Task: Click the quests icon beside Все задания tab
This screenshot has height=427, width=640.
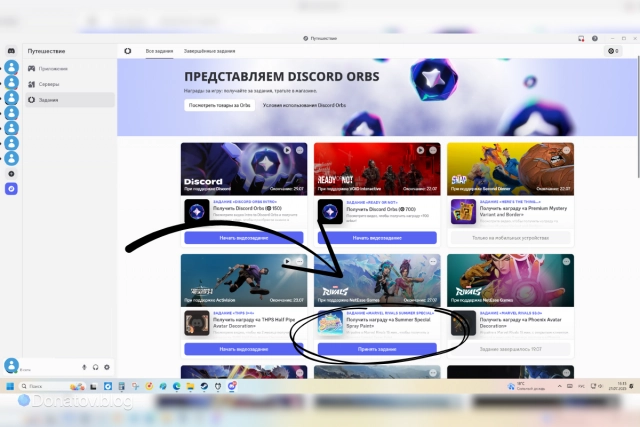Action: tap(128, 51)
